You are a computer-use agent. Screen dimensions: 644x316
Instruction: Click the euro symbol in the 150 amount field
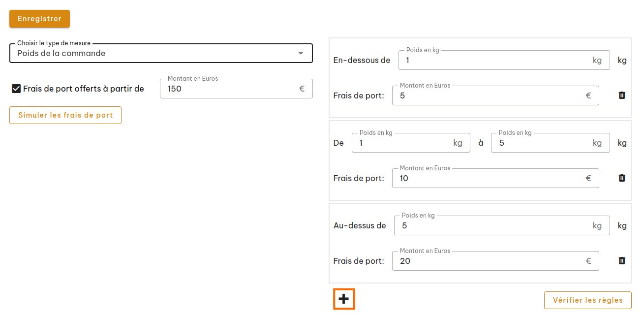[302, 89]
